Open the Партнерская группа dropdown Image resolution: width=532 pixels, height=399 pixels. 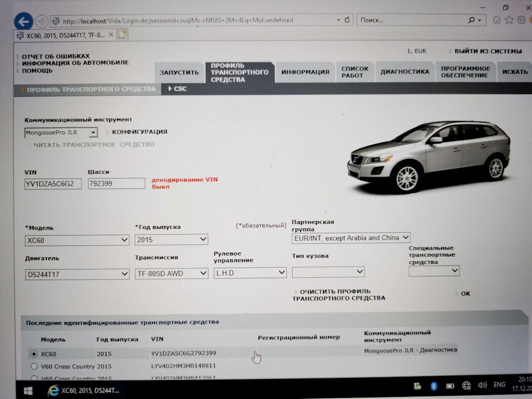point(406,237)
